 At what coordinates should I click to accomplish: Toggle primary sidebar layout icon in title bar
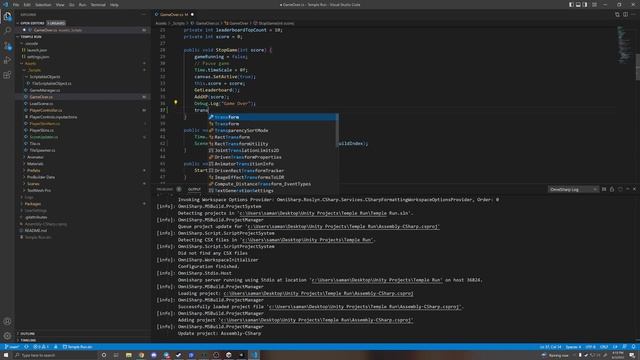(571, 4)
